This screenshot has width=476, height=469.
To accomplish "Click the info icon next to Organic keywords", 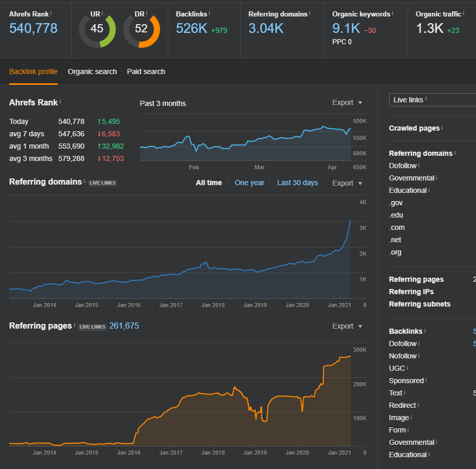I will point(393,13).
